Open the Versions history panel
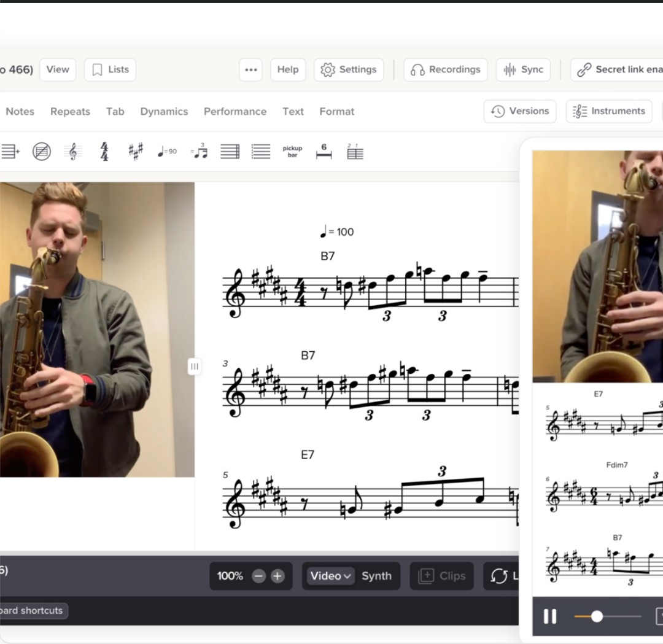 519,111
